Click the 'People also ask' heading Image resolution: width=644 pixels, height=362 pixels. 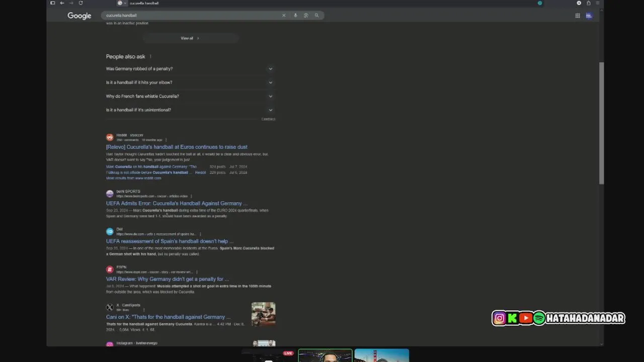125,56
